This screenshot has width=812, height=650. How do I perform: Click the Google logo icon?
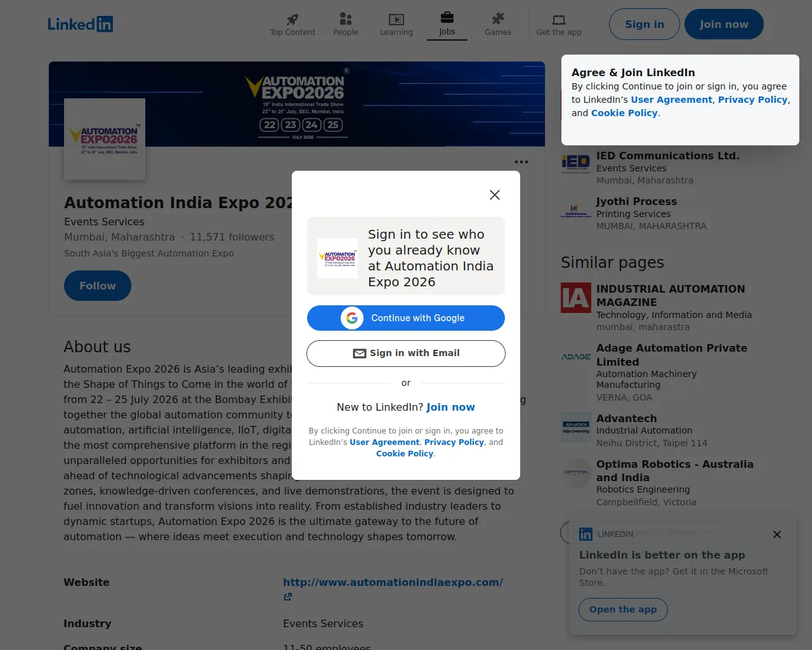click(x=352, y=318)
